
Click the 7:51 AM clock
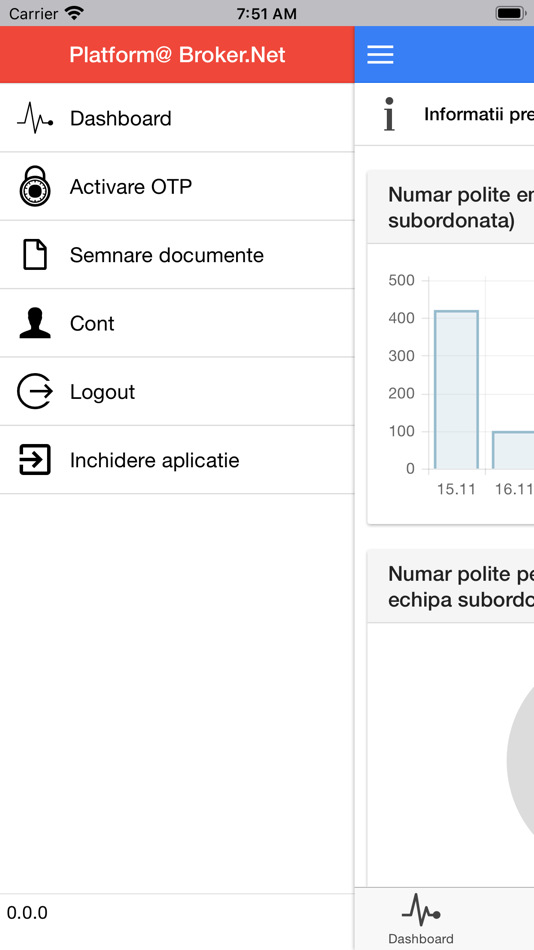267,13
